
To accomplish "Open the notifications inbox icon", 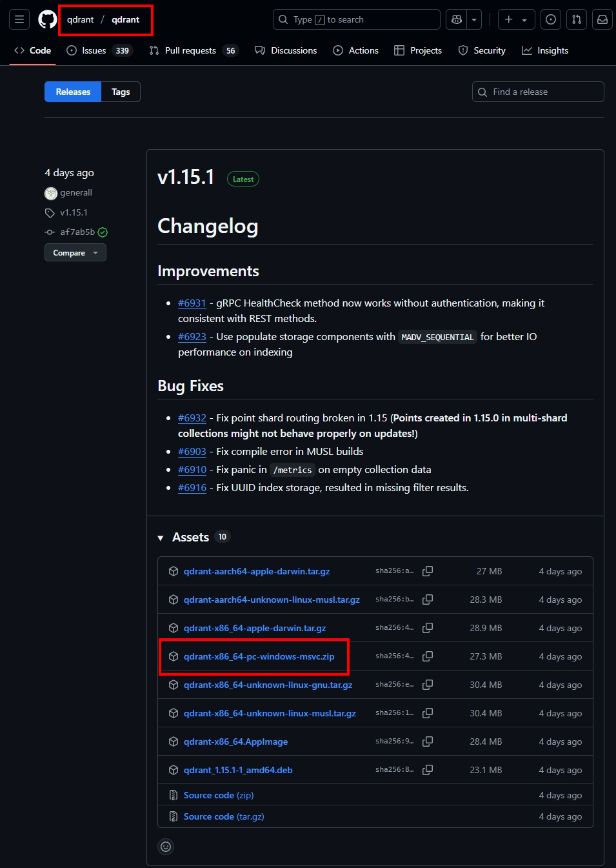I will pyautogui.click(x=602, y=19).
